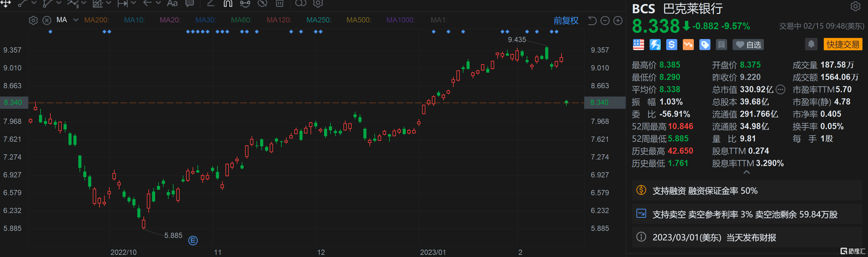868x257 pixels.
Task: Click the chart reset undo arrow icon
Action: click(x=592, y=21)
